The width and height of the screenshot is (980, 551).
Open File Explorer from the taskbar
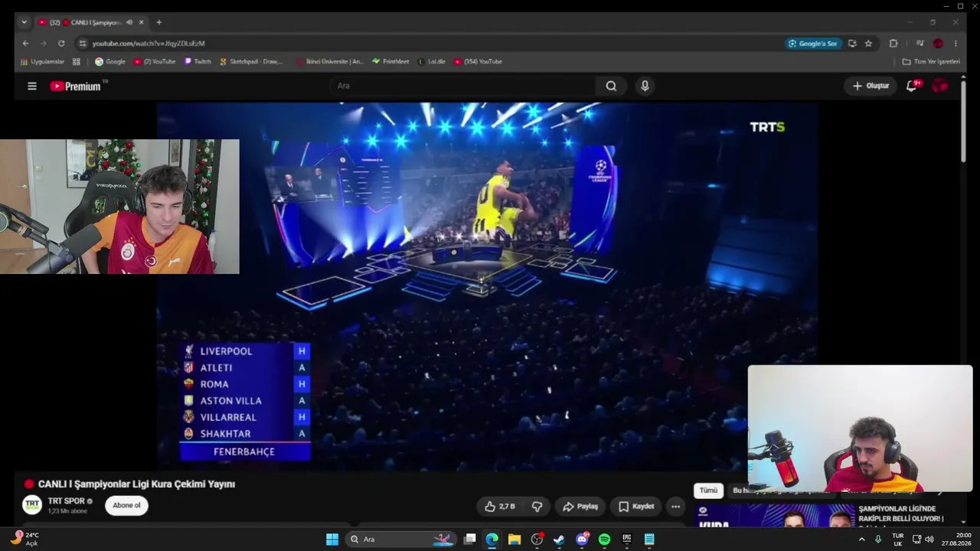(x=514, y=540)
